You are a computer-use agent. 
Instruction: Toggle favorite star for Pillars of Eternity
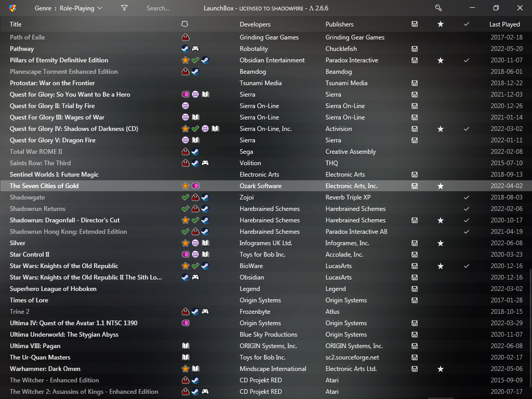(441, 60)
